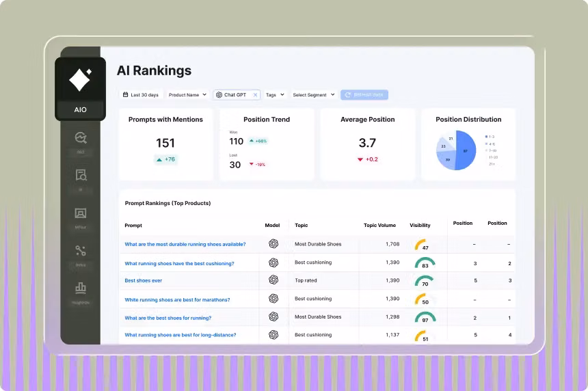
Task: Open 'What running shoes have the best cushioning?' link
Action: point(179,263)
